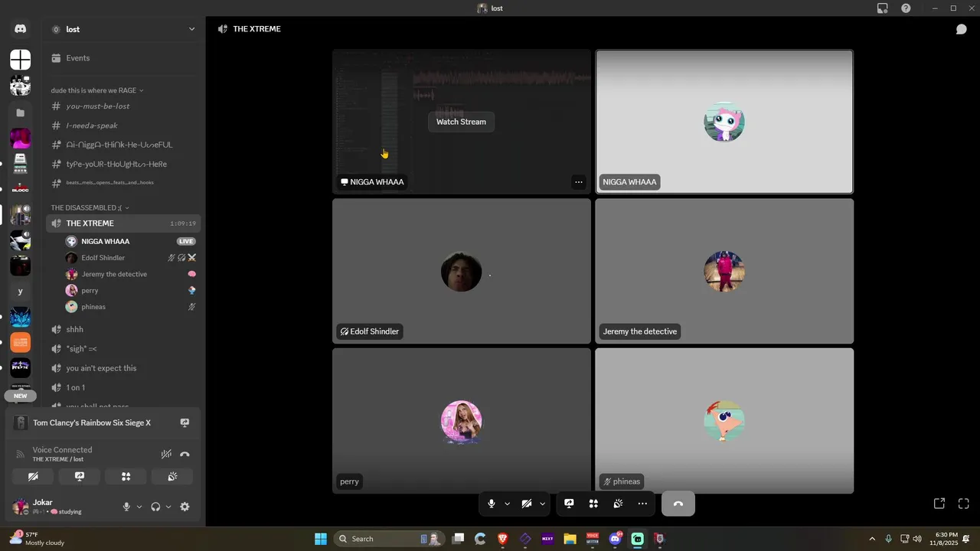Viewport: 980px width, 551px height.
Task: Open the 'you-must-be-lost' text channel
Action: pos(123,106)
